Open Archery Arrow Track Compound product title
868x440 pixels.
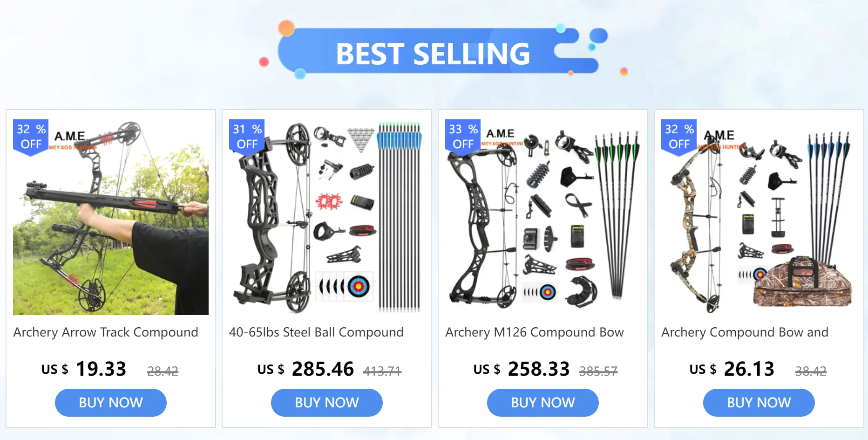tap(106, 332)
